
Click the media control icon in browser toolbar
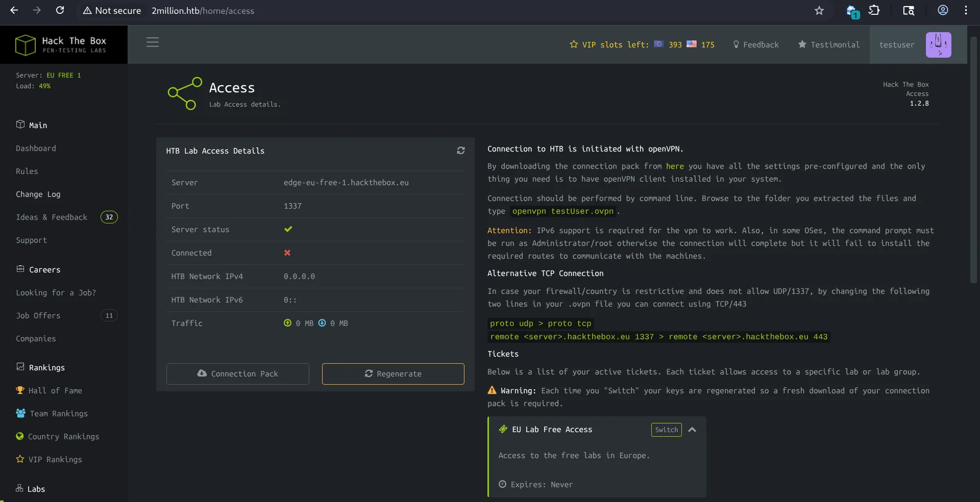click(909, 10)
